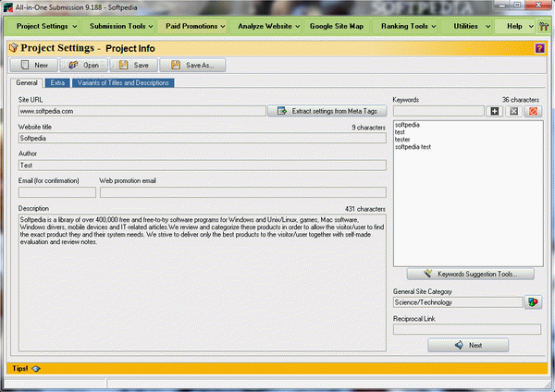Switch to the Extra tab
Viewport: 555px width, 392px height.
pyautogui.click(x=57, y=83)
